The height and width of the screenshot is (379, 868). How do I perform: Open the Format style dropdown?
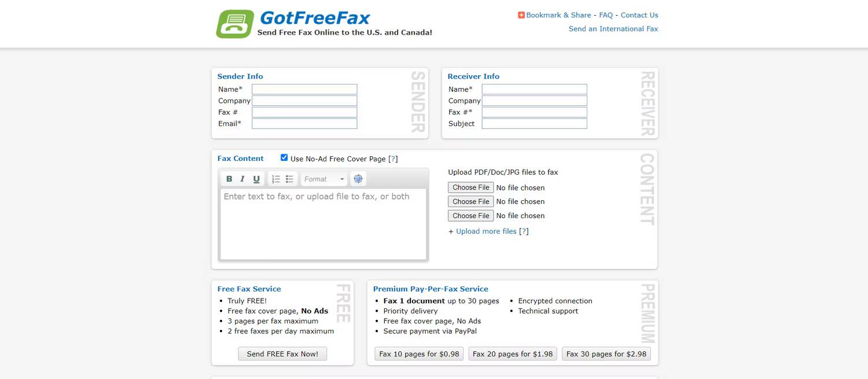[323, 179]
